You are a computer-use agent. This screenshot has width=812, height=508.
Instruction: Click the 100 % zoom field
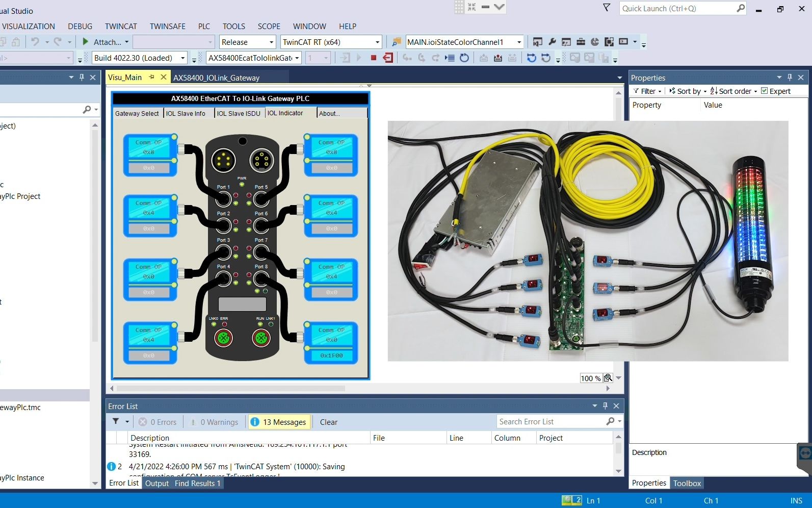click(590, 378)
